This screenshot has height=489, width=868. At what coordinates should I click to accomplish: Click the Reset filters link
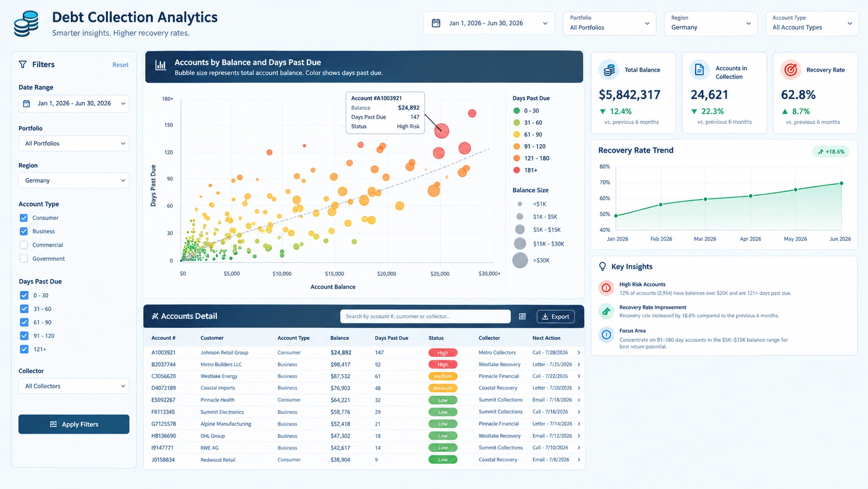point(120,65)
